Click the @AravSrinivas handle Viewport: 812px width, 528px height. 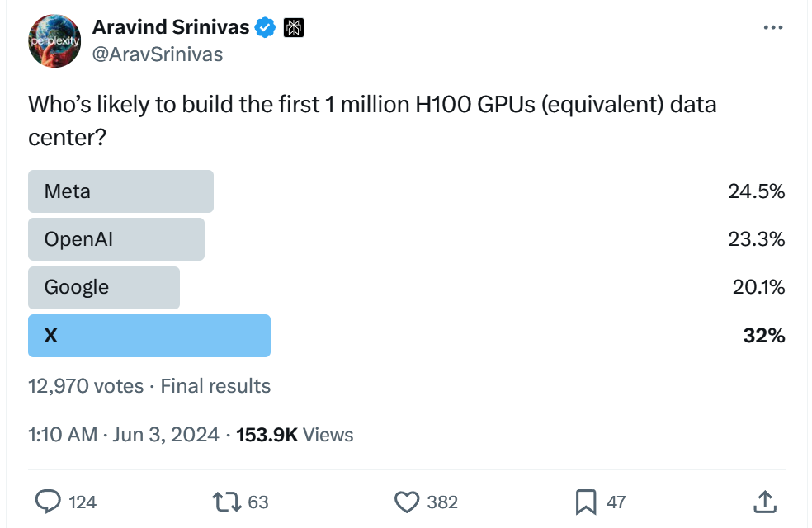pyautogui.click(x=158, y=54)
